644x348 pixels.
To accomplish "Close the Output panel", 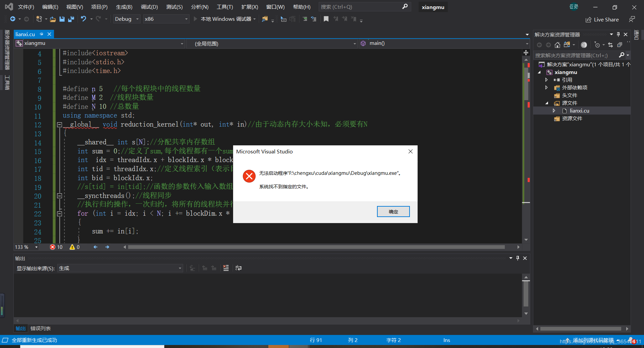I will (525, 258).
